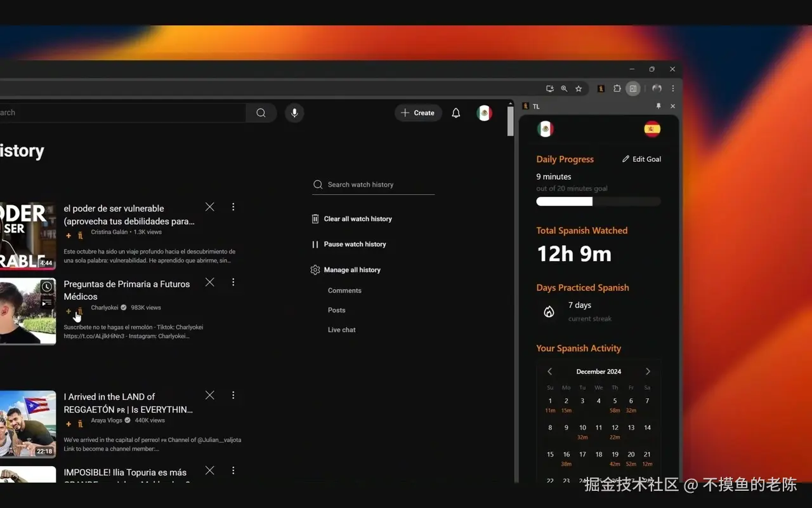The width and height of the screenshot is (812, 508).
Task: Open YouTube notifications bell
Action: coord(455,113)
